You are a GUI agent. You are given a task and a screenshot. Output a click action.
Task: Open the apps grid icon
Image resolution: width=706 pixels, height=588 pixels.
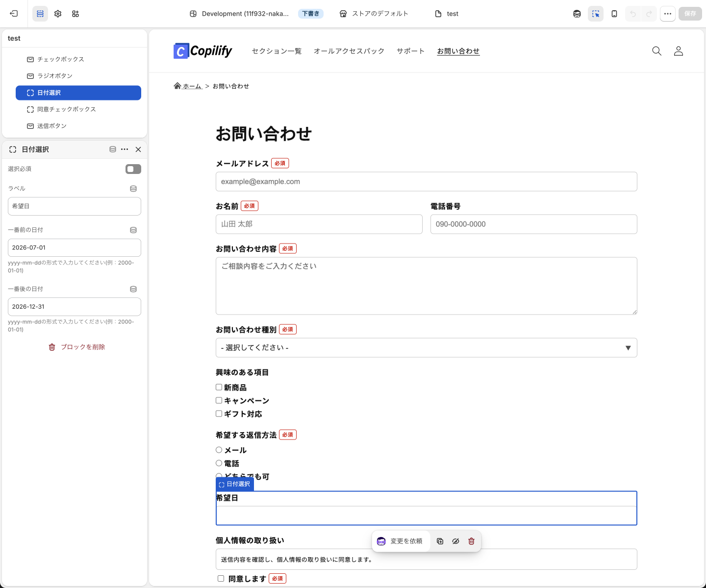[x=76, y=14]
